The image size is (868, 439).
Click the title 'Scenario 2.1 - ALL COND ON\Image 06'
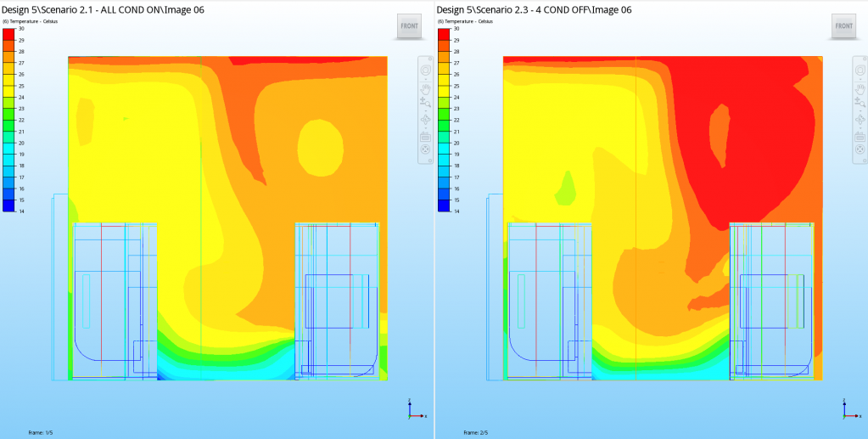(x=122, y=9)
